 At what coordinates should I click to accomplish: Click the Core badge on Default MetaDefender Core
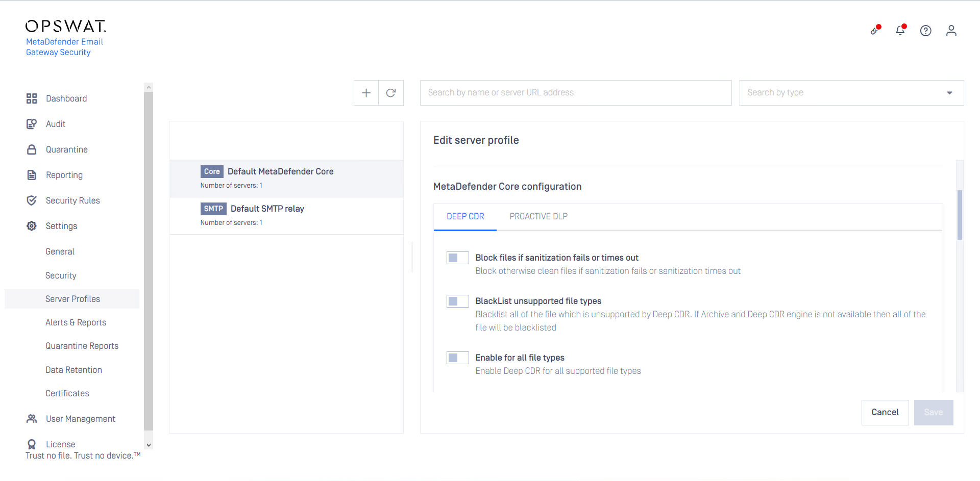pos(212,171)
